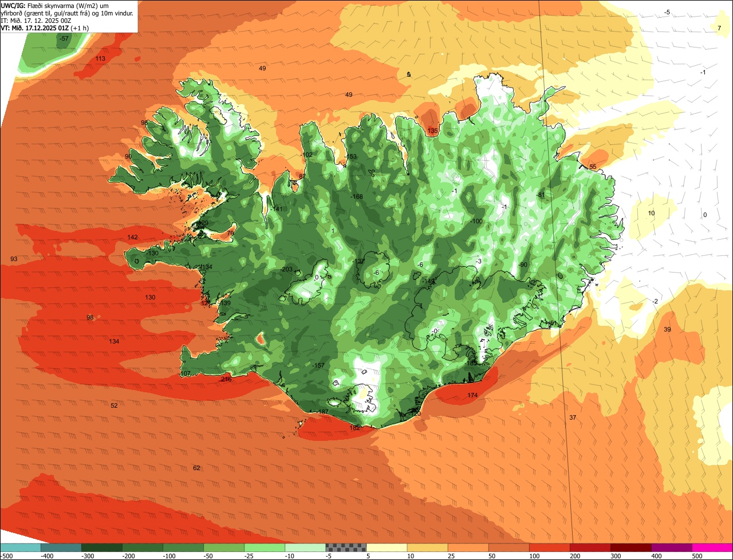Click the '153' value on the map
This screenshot has height=560, width=733.
(352, 156)
